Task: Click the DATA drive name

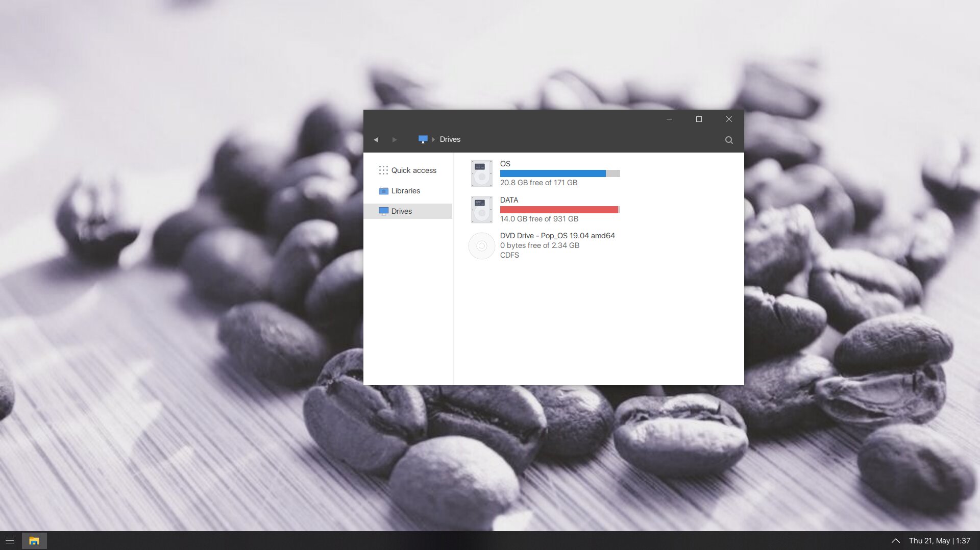Action: pos(509,200)
